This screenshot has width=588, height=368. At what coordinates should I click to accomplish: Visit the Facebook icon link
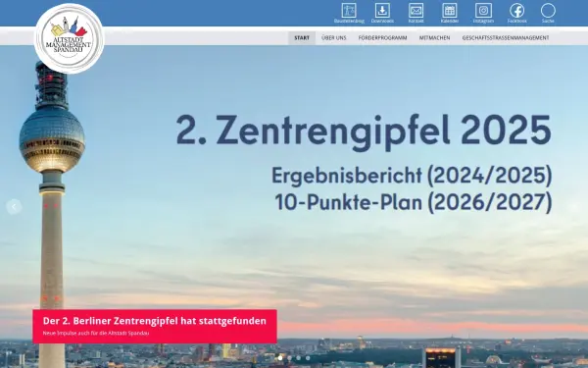pos(516,11)
